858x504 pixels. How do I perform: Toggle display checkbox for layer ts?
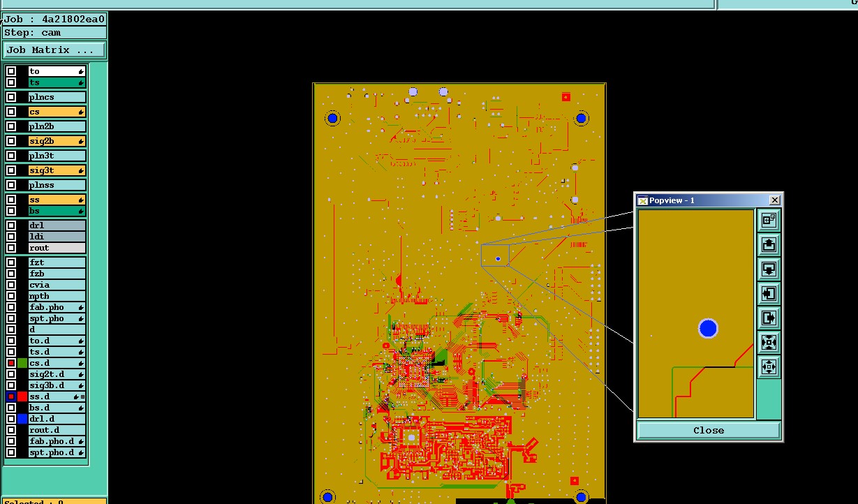pyautogui.click(x=11, y=82)
